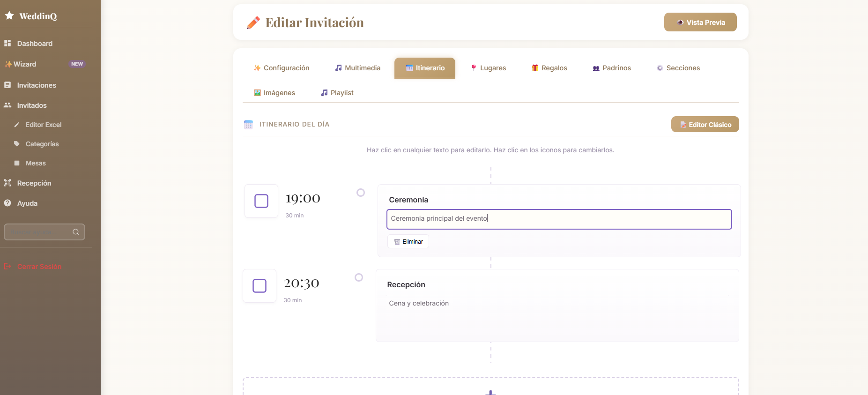Open the Playlist tab
Screen dimensions: 868x395
337,93
